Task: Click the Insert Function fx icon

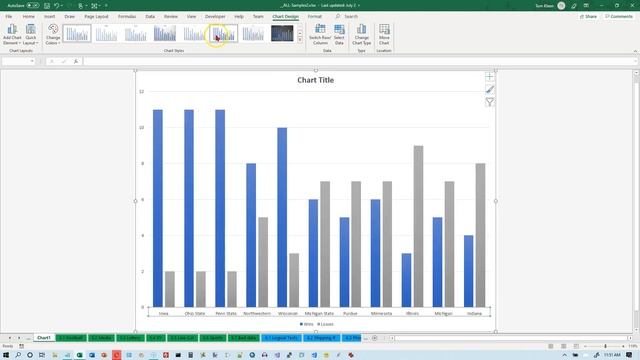Action: click(76, 61)
